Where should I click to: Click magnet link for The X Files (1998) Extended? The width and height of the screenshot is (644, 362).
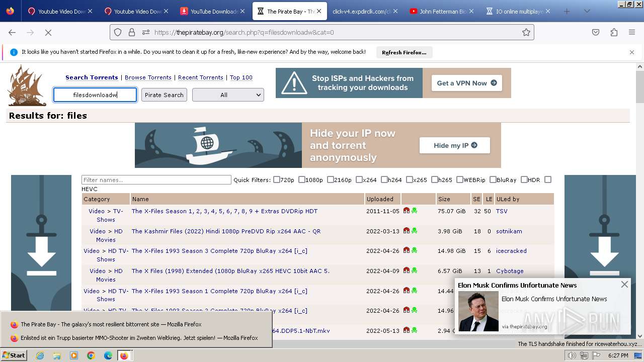tap(407, 270)
